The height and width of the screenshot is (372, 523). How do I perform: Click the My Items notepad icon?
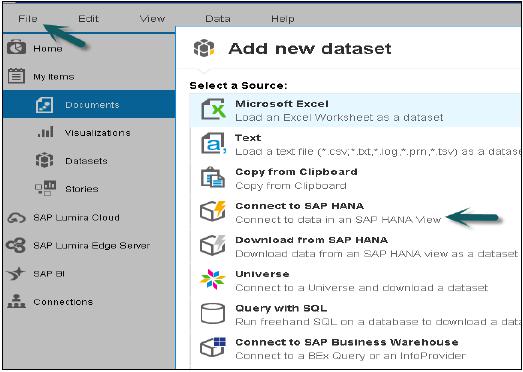point(16,76)
